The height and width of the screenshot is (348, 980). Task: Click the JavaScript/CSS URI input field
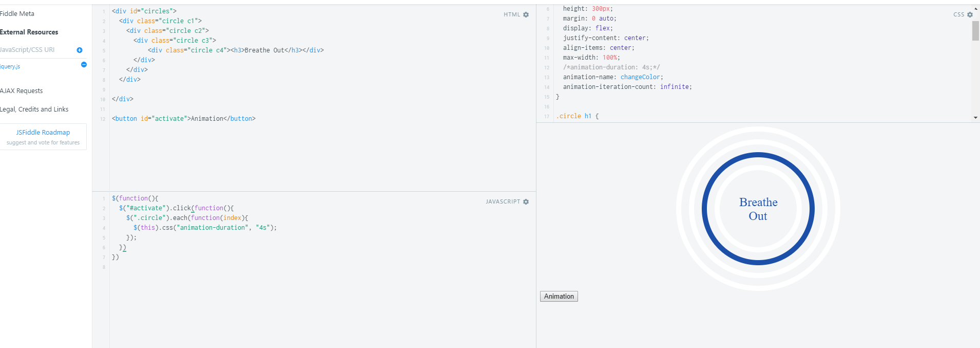tap(36, 50)
